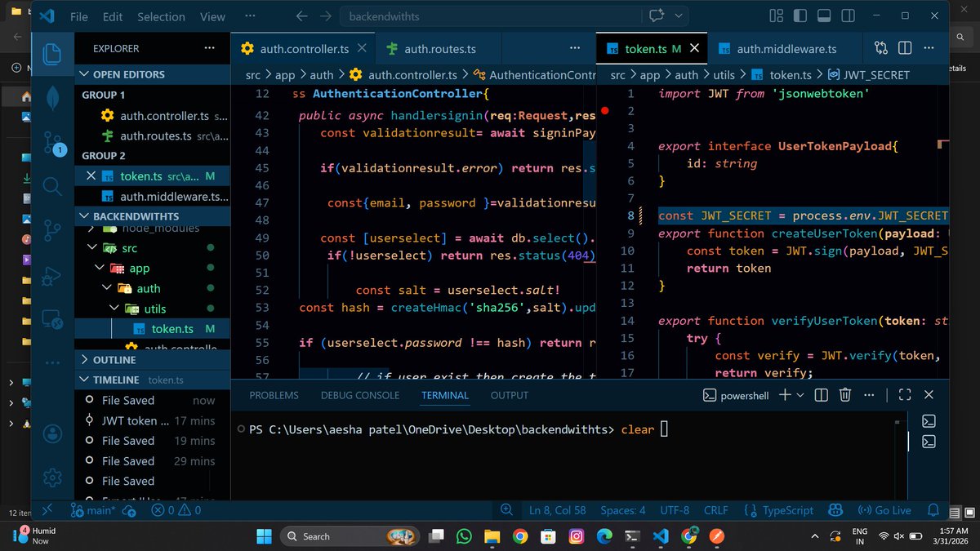Maximize the terminal panel size
The width and height of the screenshot is (980, 551).
coord(904,395)
